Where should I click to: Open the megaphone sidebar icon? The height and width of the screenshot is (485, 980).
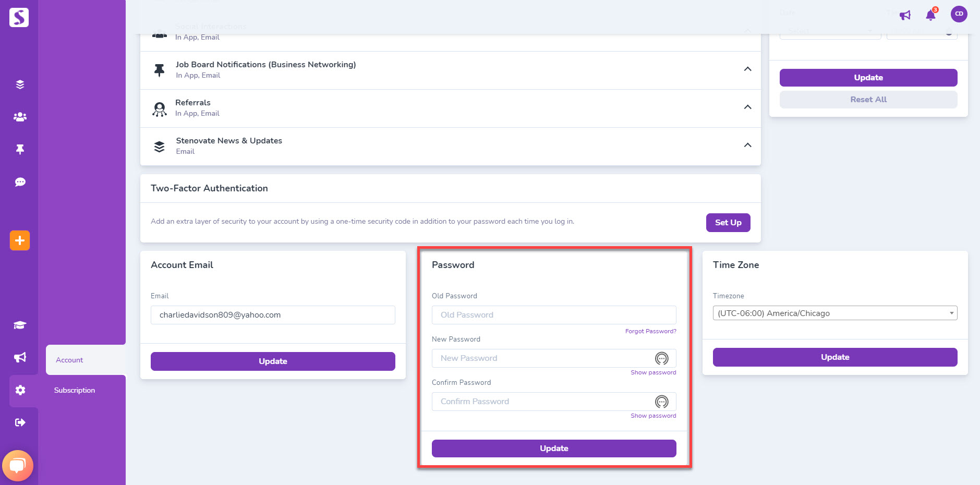click(20, 358)
